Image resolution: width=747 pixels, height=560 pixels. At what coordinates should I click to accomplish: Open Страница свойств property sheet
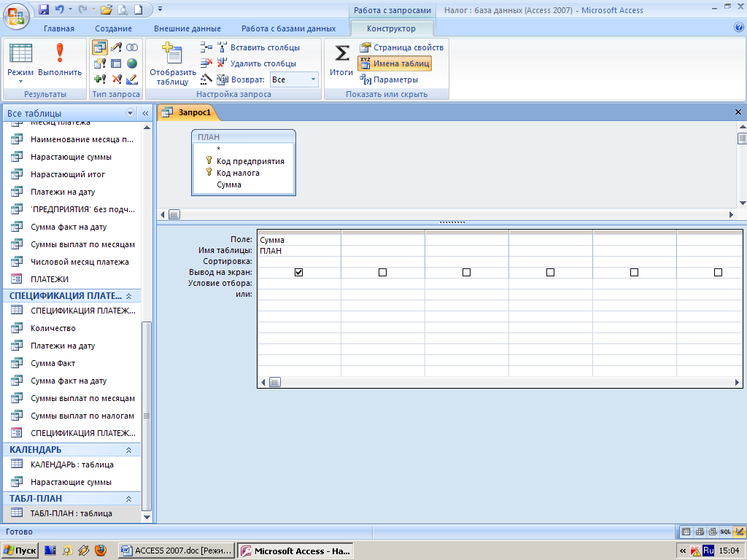pyautogui.click(x=402, y=47)
